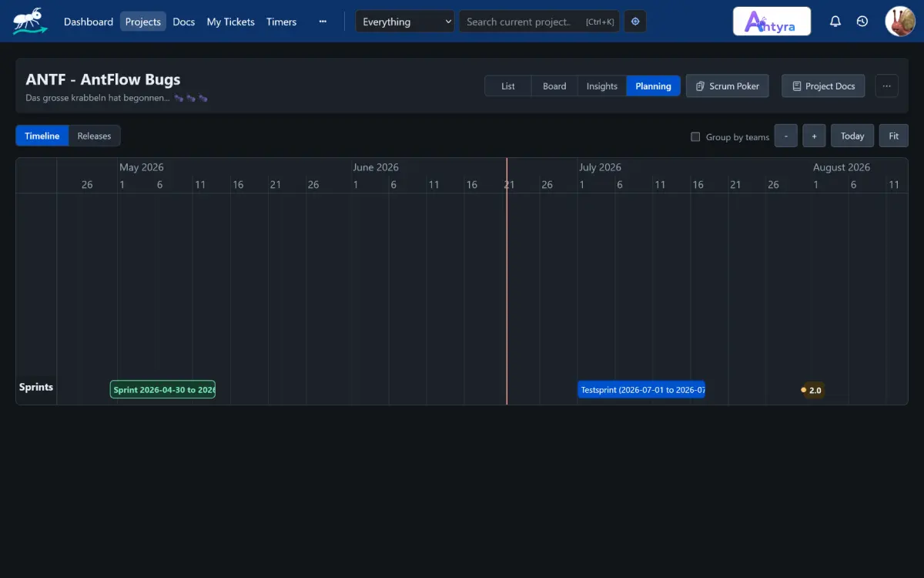
Task: Open My Tickets
Action: click(231, 22)
